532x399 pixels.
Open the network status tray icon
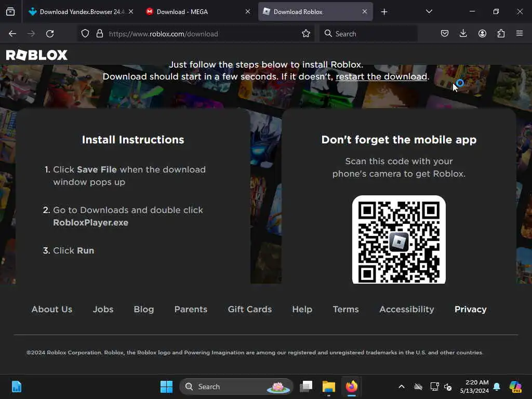coord(434,387)
